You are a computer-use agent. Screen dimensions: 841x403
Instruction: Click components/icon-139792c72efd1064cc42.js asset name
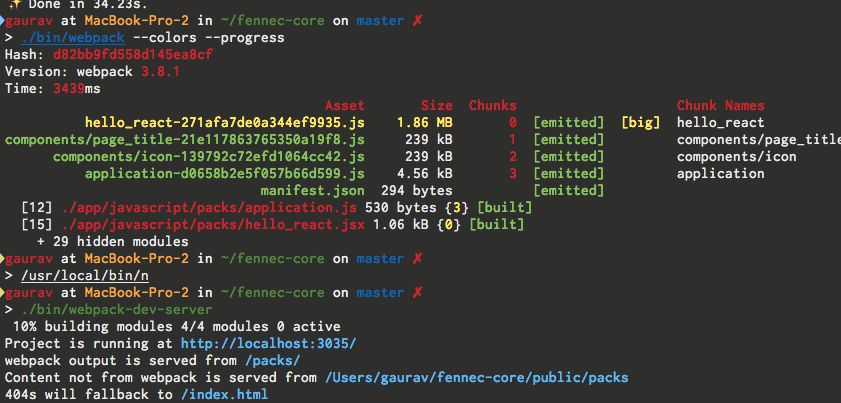209,157
